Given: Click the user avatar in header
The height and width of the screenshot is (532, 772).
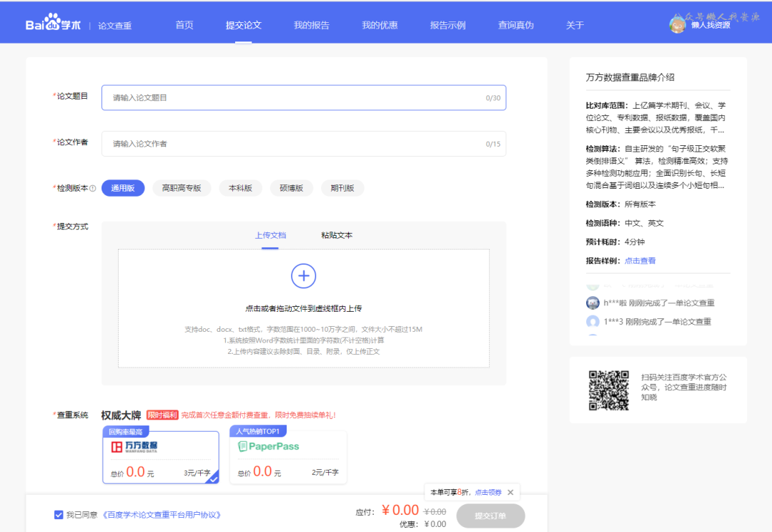Looking at the screenshot, I should pos(678,24).
